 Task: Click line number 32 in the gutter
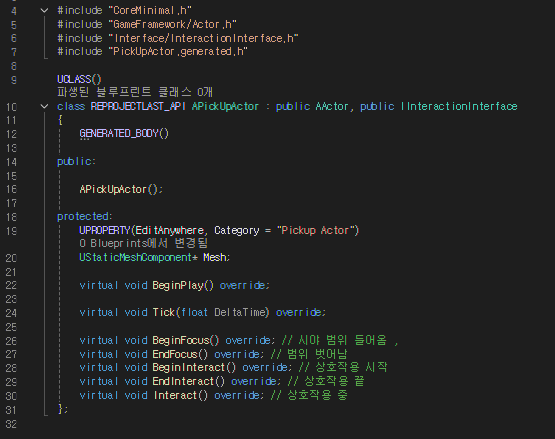[x=11, y=424]
